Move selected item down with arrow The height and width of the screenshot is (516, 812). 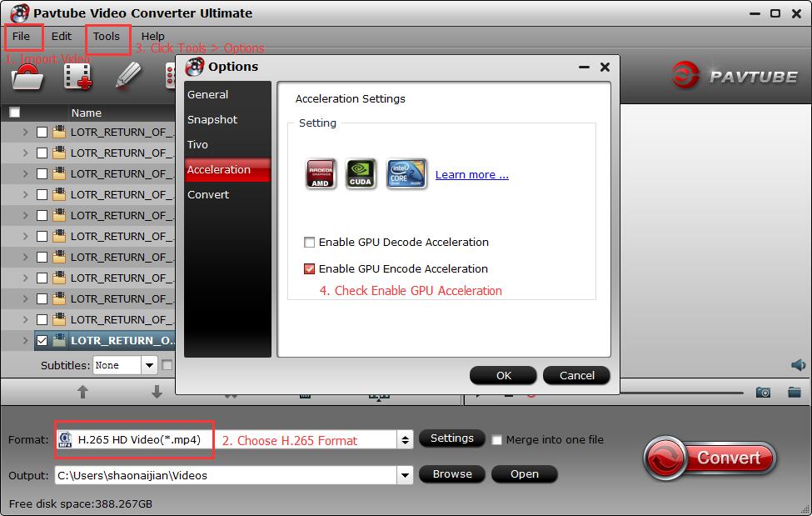click(x=157, y=392)
